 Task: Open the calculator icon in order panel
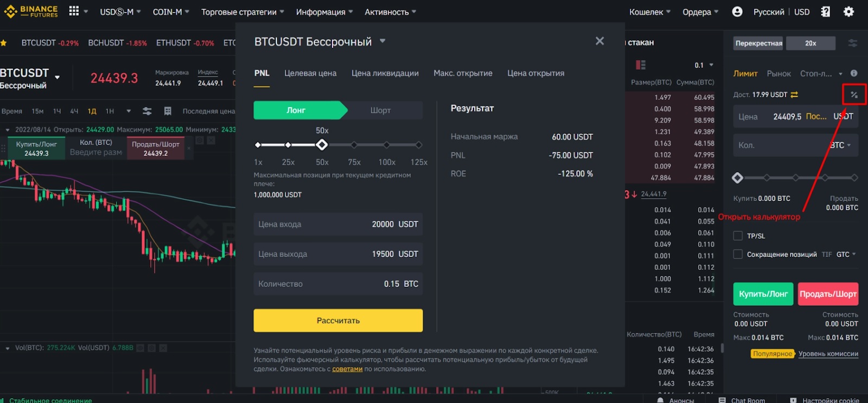click(x=854, y=95)
